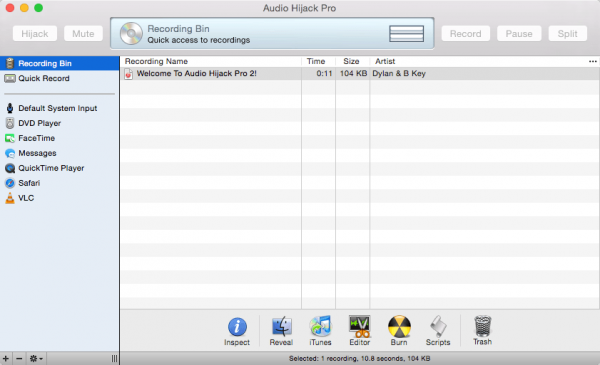Image resolution: width=600 pixels, height=365 pixels.
Task: Click the sidebar resize handle
Action: tap(114, 358)
